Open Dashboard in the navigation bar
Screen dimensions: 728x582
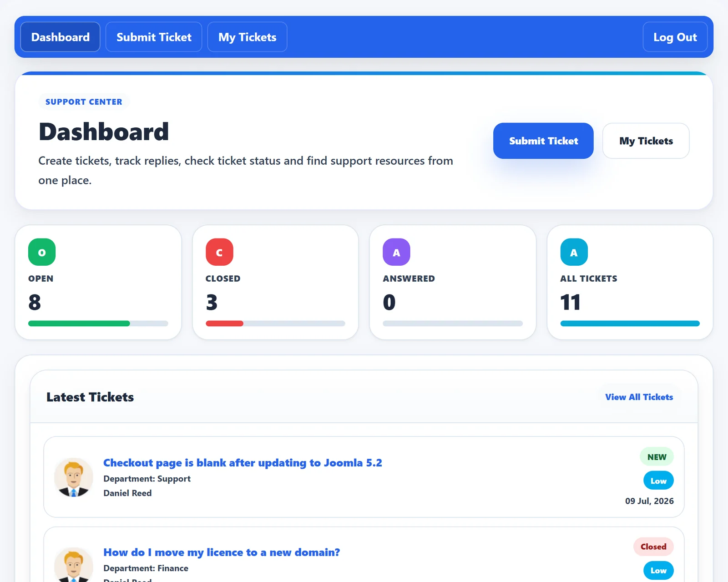pyautogui.click(x=61, y=37)
